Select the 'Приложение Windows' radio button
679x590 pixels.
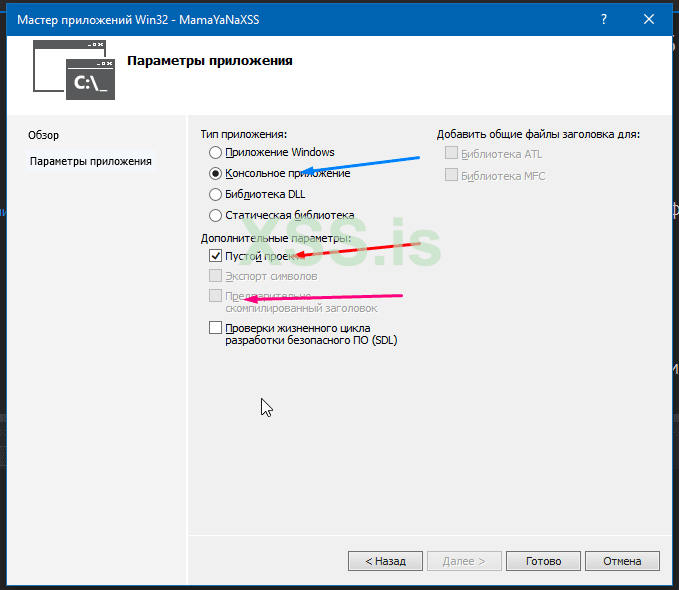[215, 153]
